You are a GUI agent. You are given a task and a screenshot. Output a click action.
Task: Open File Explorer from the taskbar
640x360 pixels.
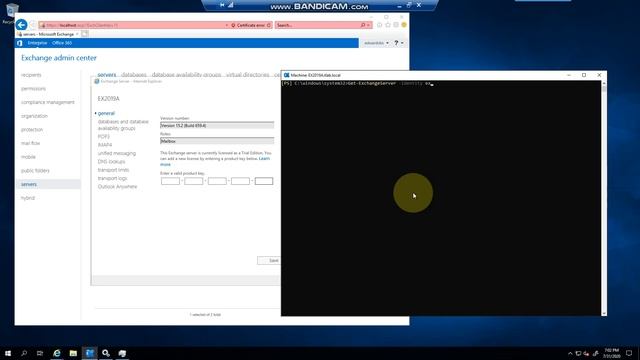pos(73,353)
